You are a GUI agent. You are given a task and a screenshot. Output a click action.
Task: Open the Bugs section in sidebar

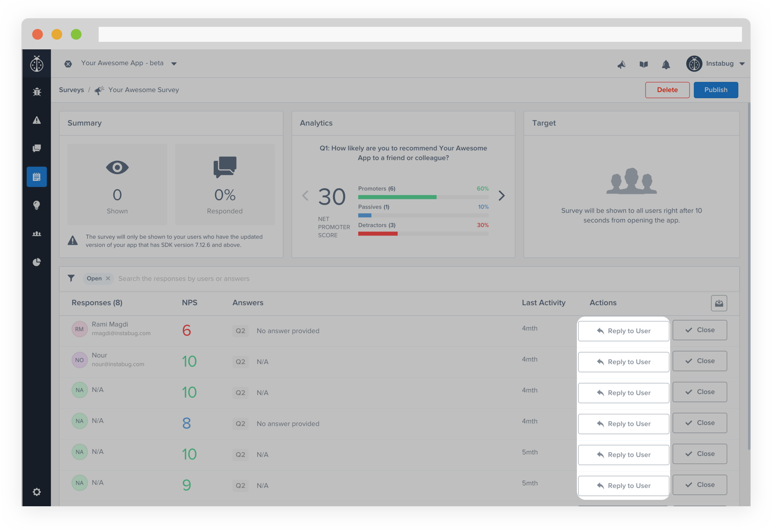pos(37,92)
